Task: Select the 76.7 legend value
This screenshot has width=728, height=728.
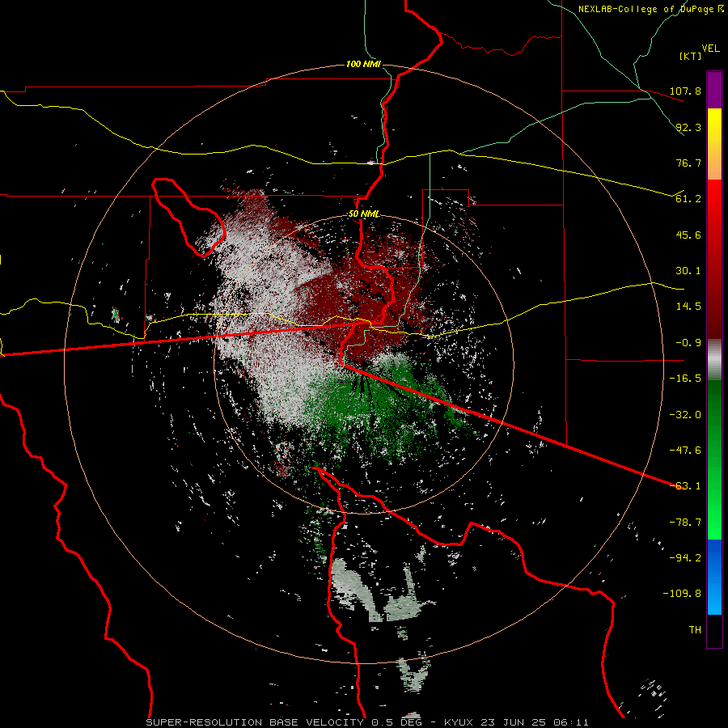Action: pos(688,163)
